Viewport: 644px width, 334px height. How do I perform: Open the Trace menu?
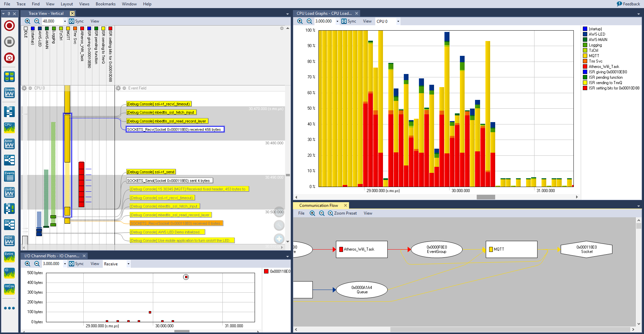point(21,4)
